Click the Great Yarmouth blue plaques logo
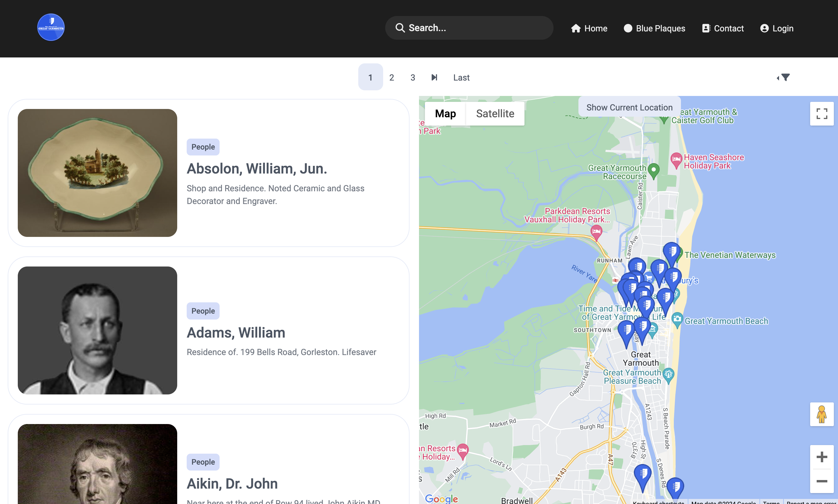Screen dimensions: 838x504 [x=51, y=27]
